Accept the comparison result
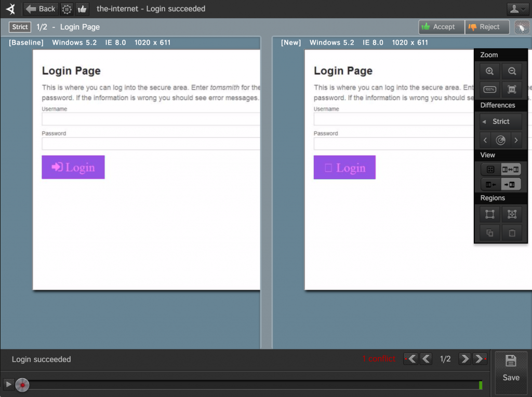The height and width of the screenshot is (397, 532). point(441,26)
